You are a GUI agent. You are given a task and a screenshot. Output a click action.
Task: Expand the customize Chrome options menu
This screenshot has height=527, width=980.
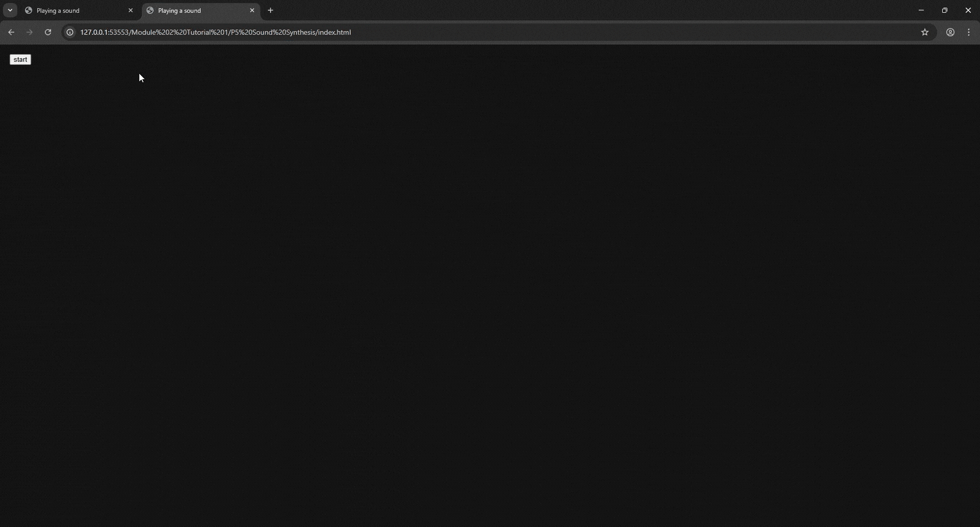pos(968,32)
